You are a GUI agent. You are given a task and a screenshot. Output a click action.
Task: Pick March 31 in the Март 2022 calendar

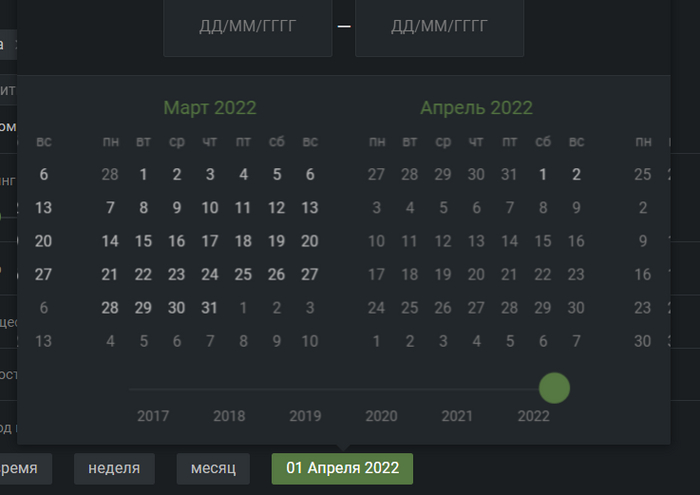point(210,307)
